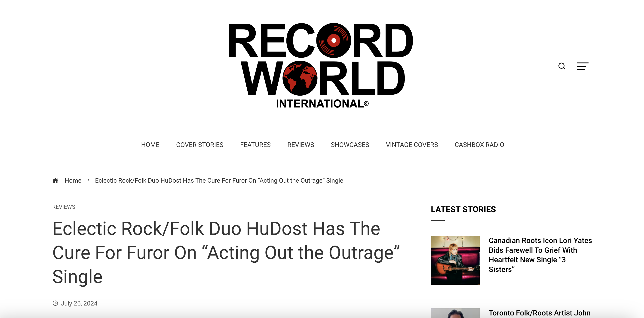The width and height of the screenshot is (644, 318).
Task: Click the home icon in breadcrumb
Action: (55, 180)
